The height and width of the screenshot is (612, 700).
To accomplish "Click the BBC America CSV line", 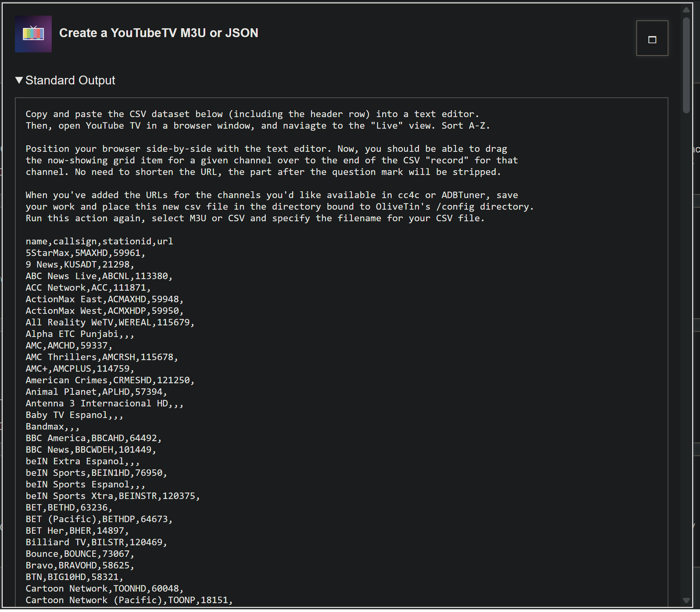I will pos(94,438).
